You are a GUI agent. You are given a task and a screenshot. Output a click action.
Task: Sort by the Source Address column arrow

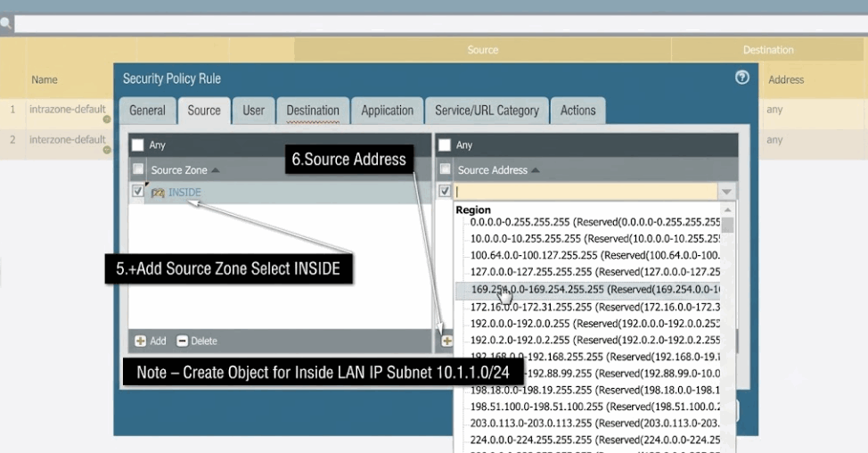pos(536,170)
